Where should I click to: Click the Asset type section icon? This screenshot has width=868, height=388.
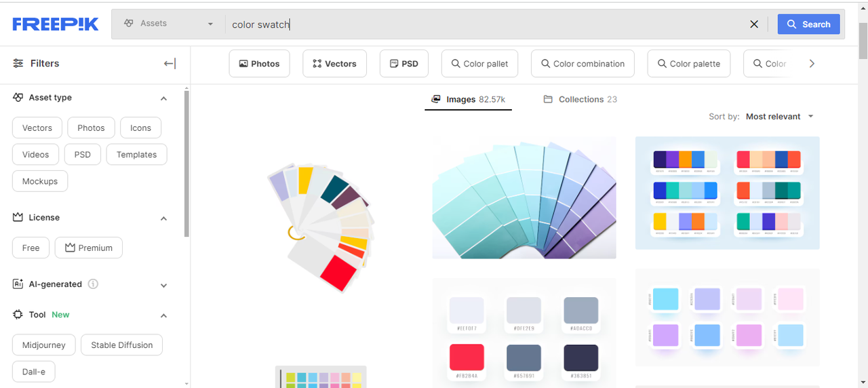[x=18, y=98]
